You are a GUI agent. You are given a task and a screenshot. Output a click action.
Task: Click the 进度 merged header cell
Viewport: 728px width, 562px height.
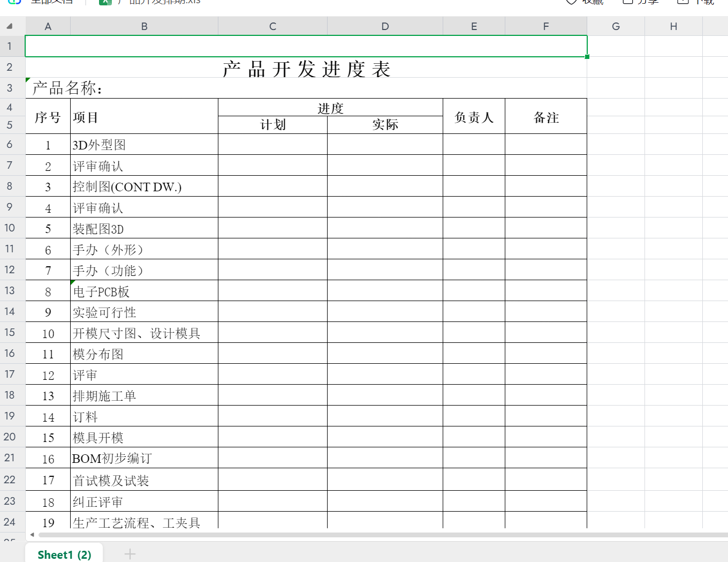pyautogui.click(x=331, y=108)
